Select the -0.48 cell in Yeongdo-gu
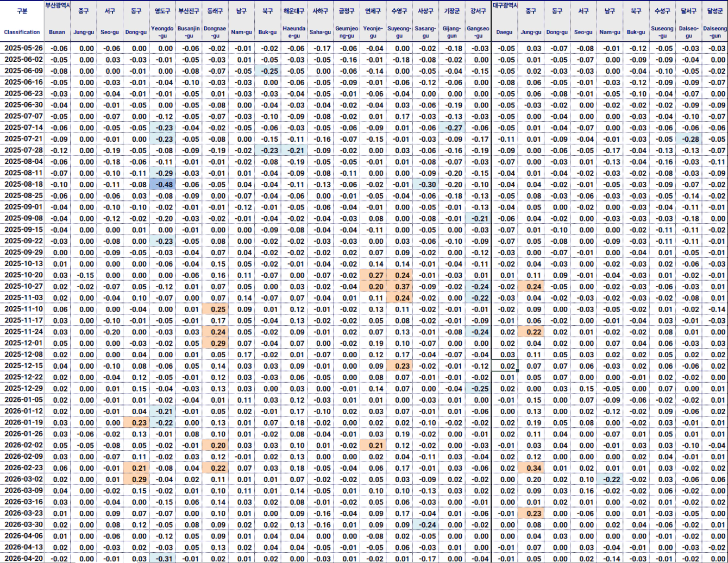 coord(162,185)
